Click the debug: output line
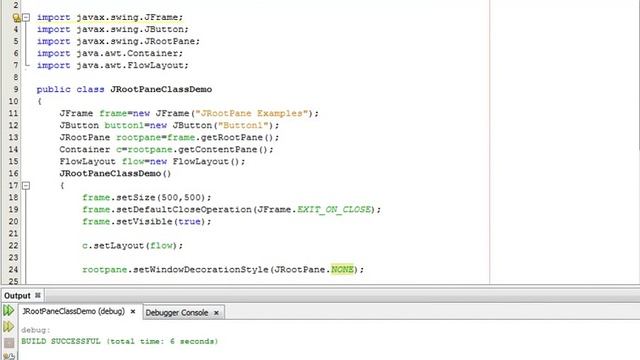640x360 pixels. coord(36,330)
